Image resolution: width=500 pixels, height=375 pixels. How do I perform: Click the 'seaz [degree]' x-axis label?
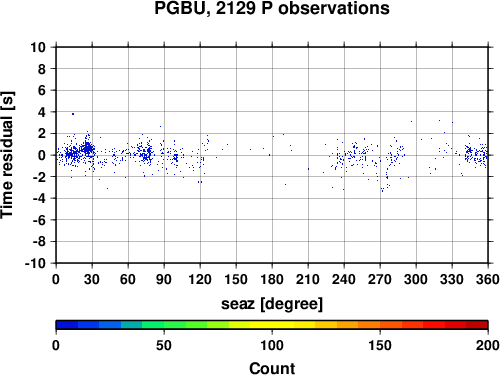pyautogui.click(x=272, y=304)
